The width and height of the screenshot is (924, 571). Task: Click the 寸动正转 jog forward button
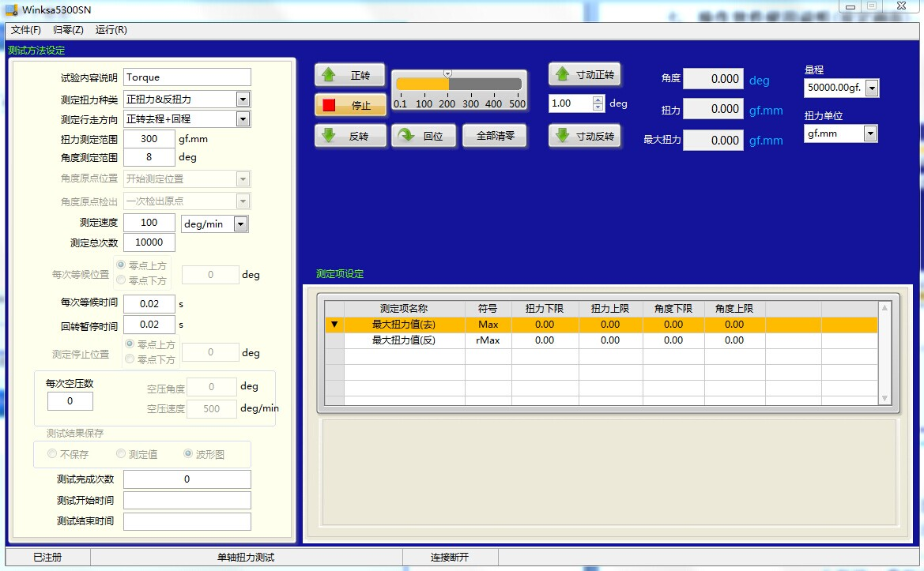pos(585,74)
